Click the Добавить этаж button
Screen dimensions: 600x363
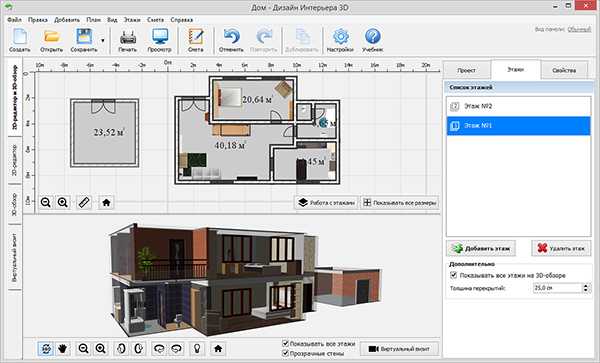click(481, 248)
